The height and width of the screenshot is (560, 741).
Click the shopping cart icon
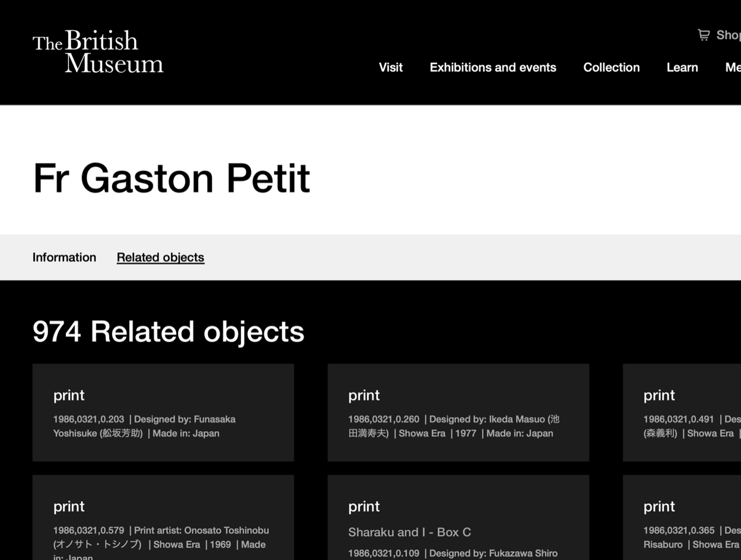pos(704,35)
